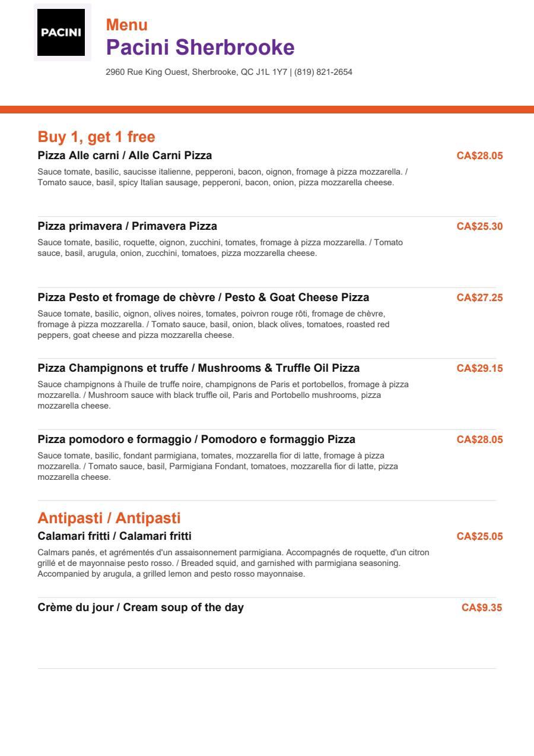
Task: Click the Pomodoro e formaggio CA$28.05 price
Action: click(x=479, y=439)
